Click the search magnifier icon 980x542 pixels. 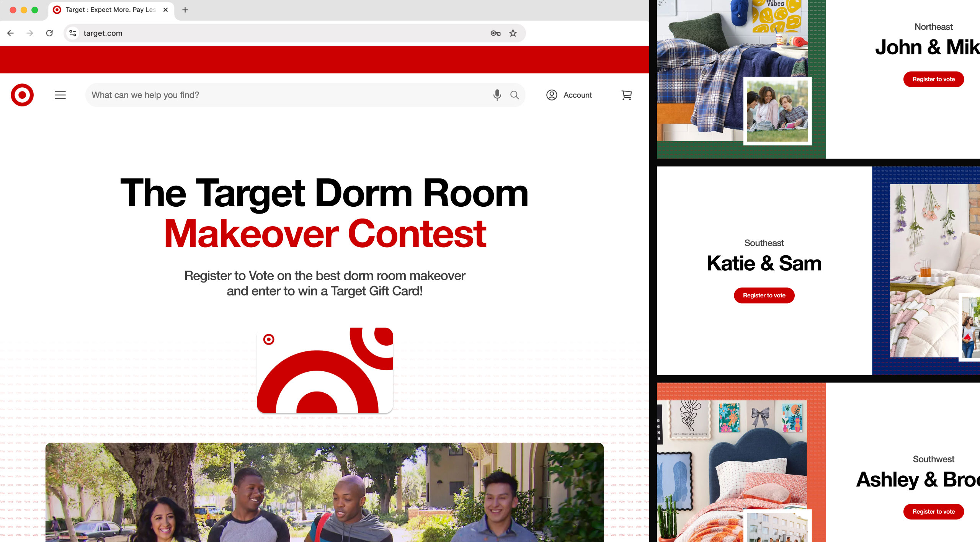514,95
